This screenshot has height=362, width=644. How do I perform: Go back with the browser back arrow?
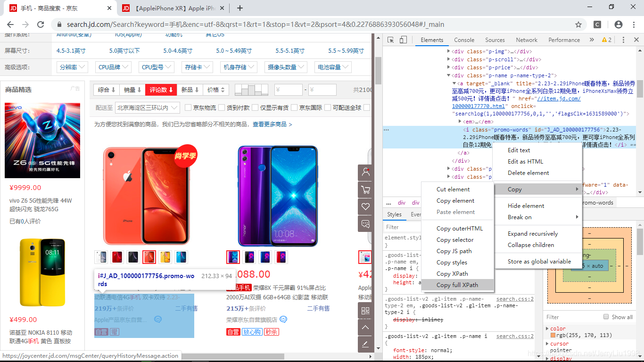[10, 25]
